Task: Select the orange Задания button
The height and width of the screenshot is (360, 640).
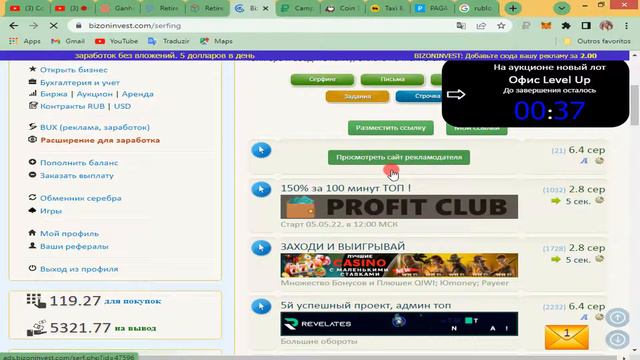Action: 357,96
